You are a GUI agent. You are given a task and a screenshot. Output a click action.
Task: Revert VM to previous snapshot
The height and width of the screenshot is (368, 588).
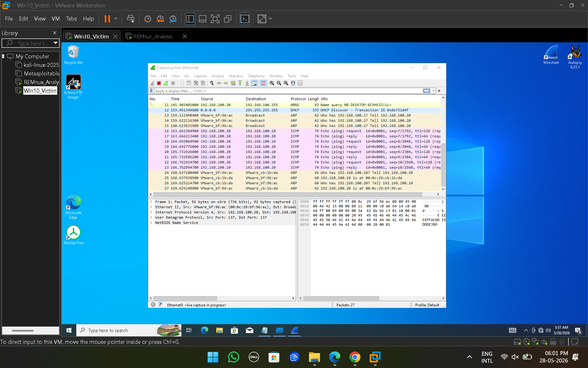click(160, 19)
